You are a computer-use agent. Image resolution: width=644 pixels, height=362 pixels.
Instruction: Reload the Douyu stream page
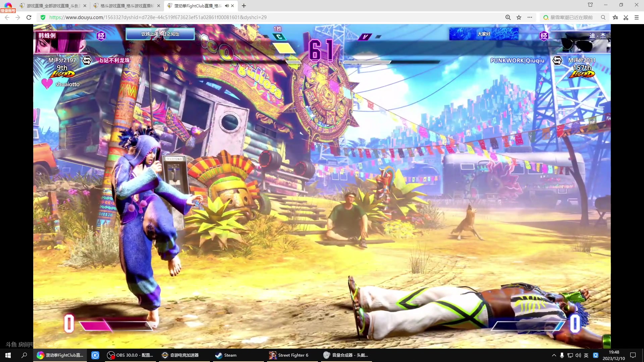pos(29,17)
